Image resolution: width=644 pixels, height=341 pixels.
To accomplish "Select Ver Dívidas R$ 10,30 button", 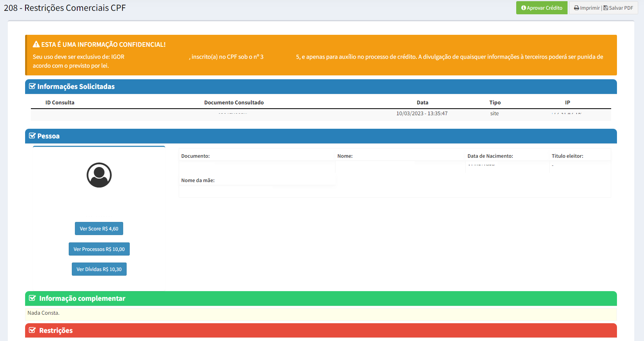I will (x=99, y=269).
